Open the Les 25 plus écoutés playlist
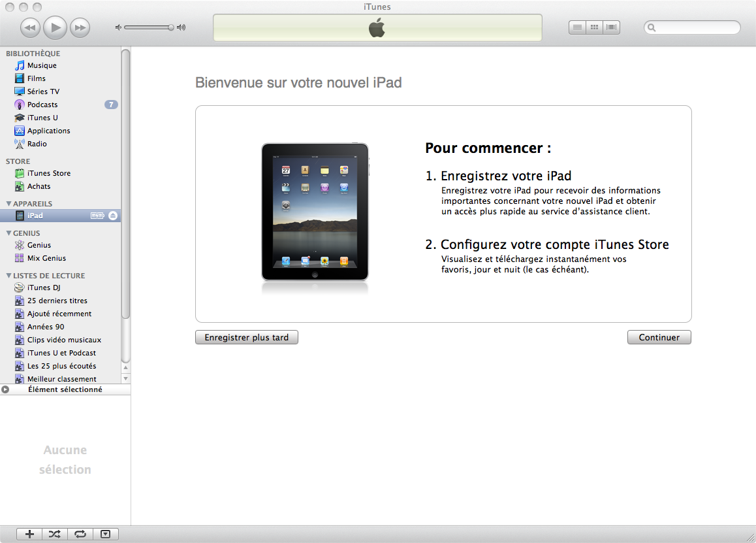The height and width of the screenshot is (543, 756). pyautogui.click(x=60, y=366)
